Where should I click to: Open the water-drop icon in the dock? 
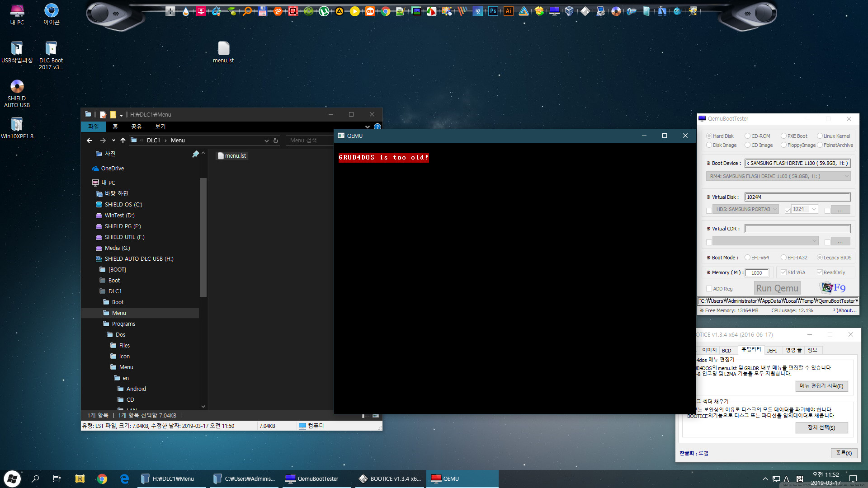point(185,11)
